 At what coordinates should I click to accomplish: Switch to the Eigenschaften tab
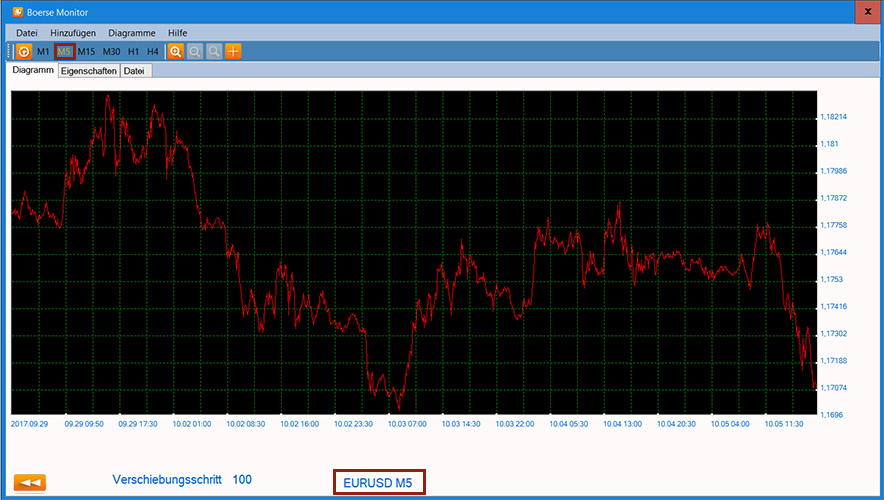[x=89, y=71]
